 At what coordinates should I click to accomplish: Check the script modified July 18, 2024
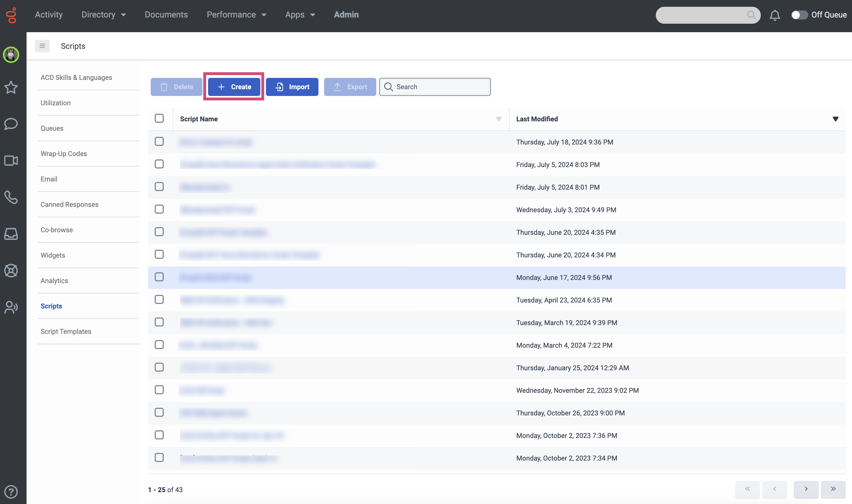tap(159, 142)
